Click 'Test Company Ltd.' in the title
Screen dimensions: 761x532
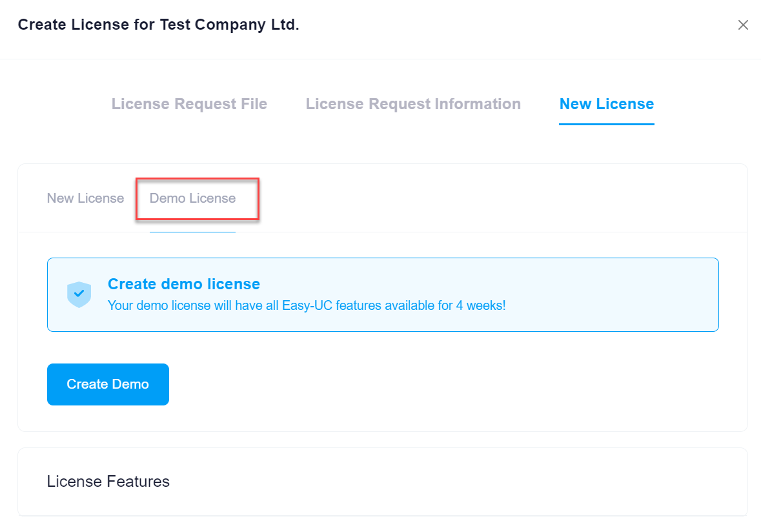(229, 25)
